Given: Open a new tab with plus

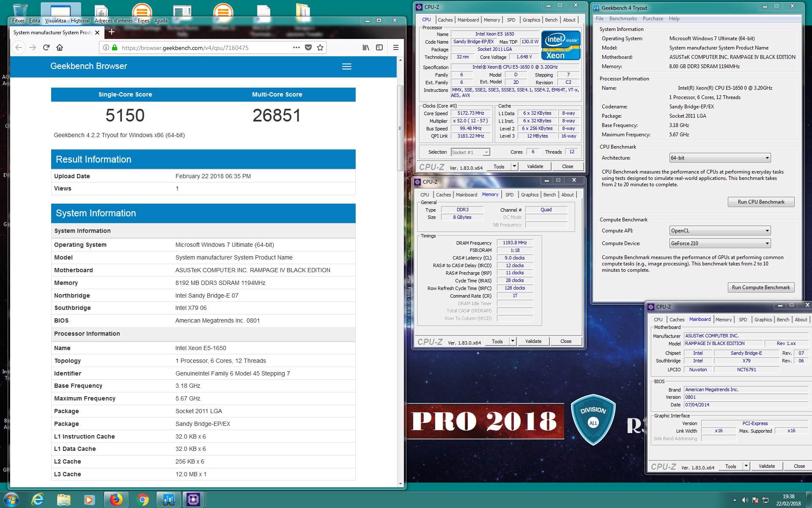Looking at the screenshot, I should tap(112, 32).
